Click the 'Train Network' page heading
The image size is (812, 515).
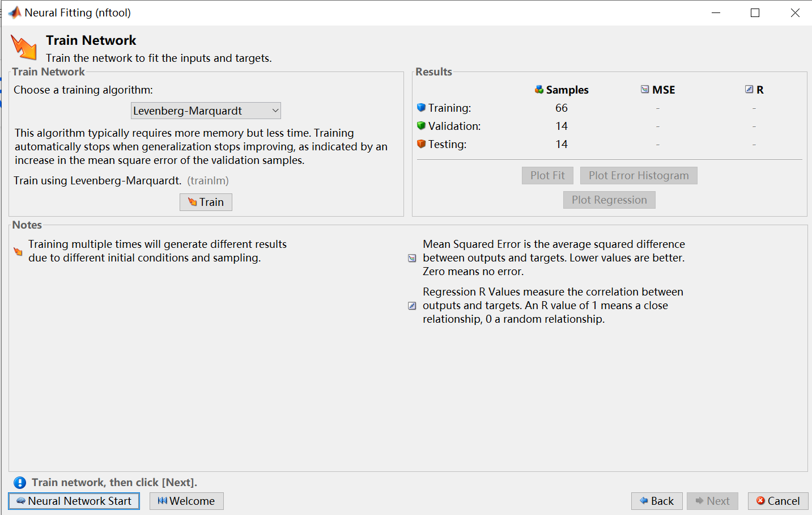click(91, 40)
